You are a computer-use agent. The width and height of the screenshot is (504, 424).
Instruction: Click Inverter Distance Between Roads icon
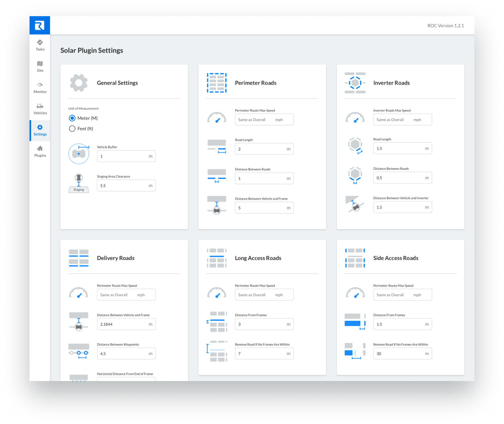click(355, 175)
